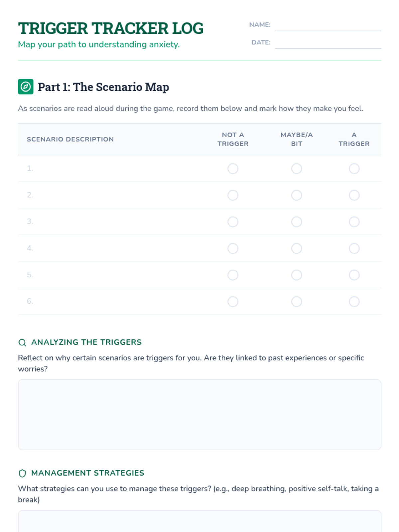Viewport: 399px width, 532px height.
Task: Click the 'Scenario Description' column header
Action: [x=70, y=139]
